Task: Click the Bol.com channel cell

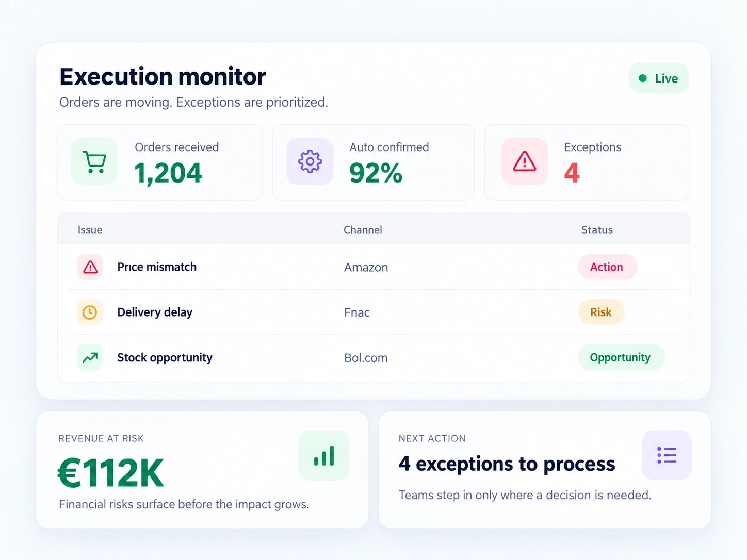Action: click(366, 358)
